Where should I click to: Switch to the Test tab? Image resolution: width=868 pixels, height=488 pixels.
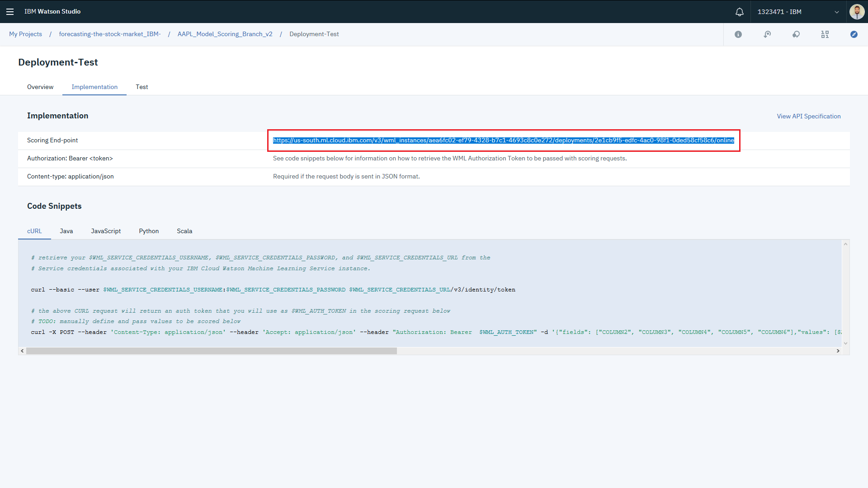click(142, 87)
